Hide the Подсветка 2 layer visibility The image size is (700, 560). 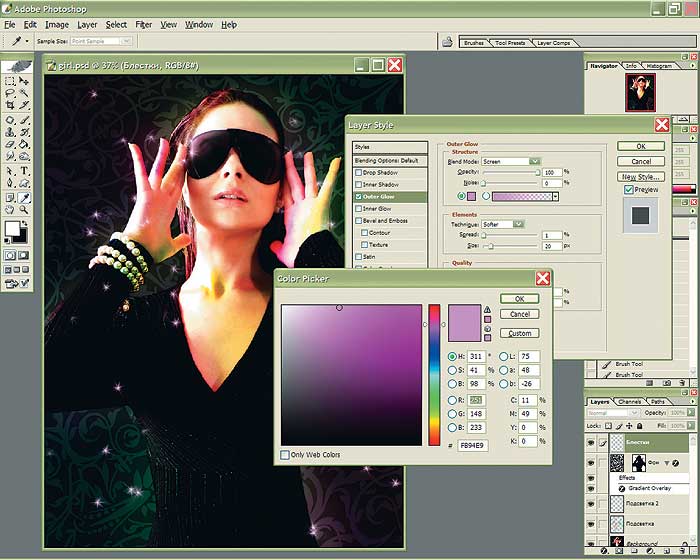click(x=591, y=504)
